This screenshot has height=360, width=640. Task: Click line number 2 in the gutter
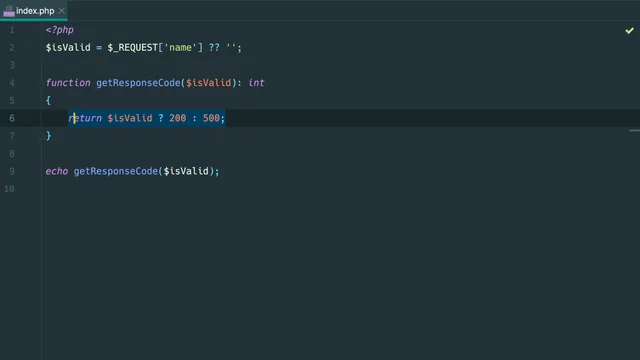12,48
